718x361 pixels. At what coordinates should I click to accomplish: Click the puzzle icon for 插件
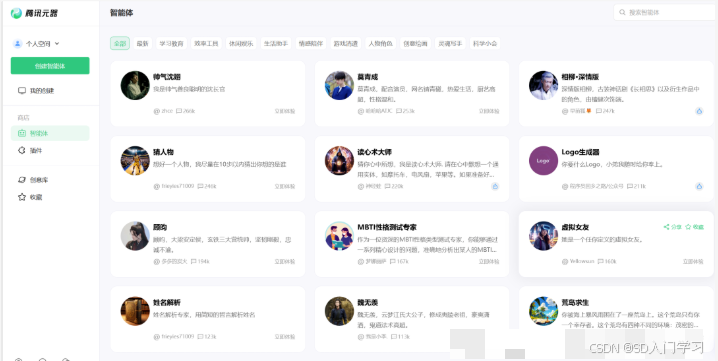[22, 150]
